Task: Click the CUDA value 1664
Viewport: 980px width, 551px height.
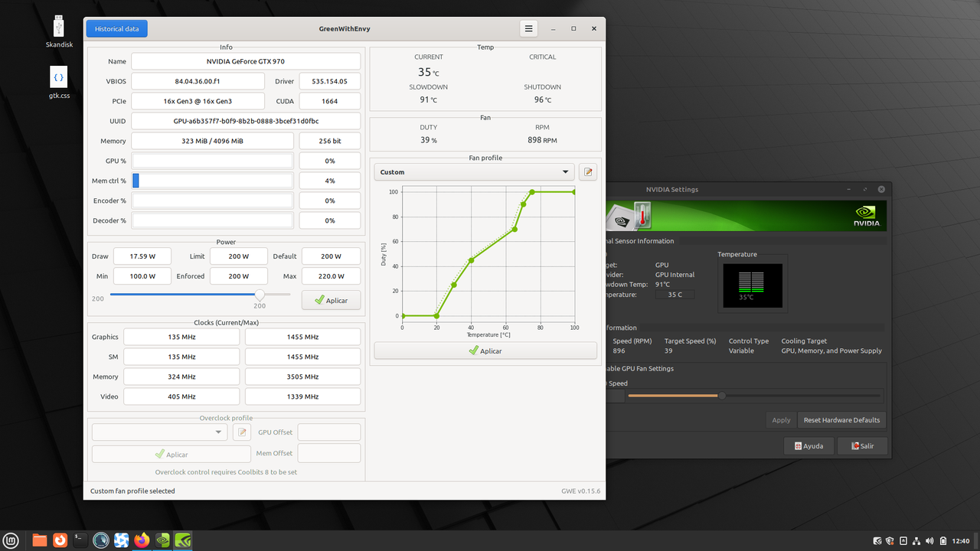Action: click(x=329, y=101)
